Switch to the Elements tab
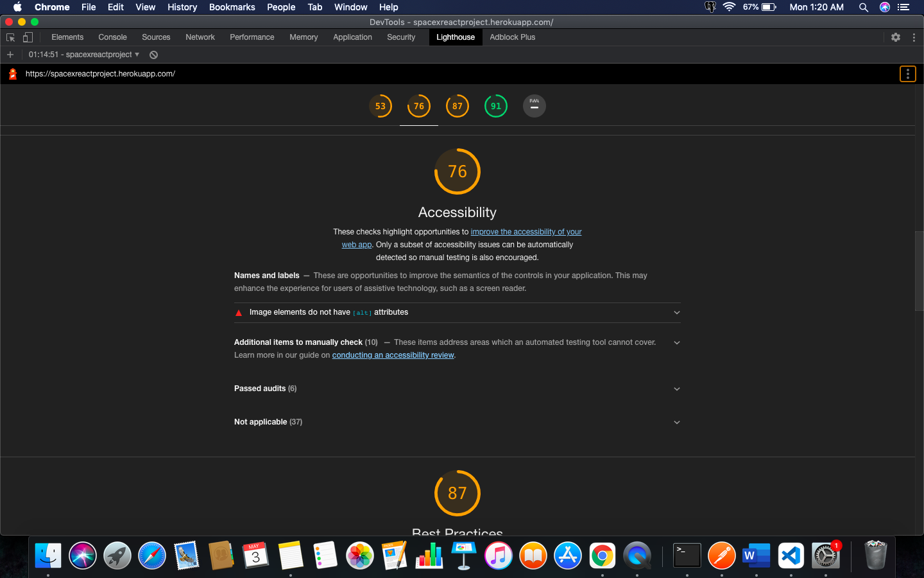The image size is (924, 578). coord(67,37)
